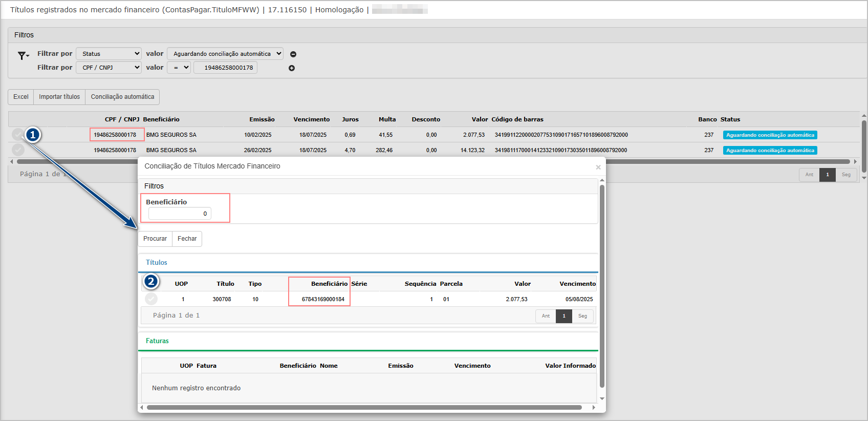
Task: Select page 1 in main grid pager
Action: point(828,175)
